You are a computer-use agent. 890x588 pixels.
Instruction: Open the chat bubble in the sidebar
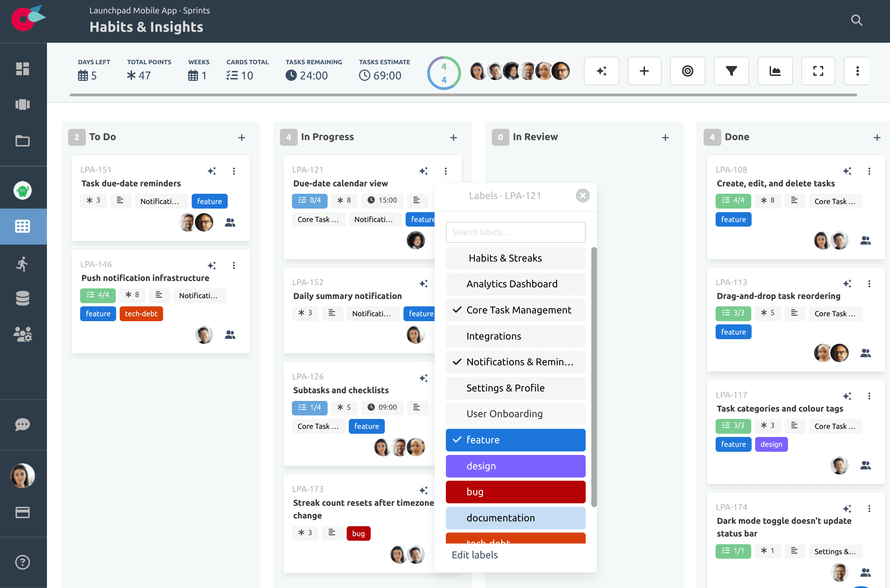click(x=23, y=425)
